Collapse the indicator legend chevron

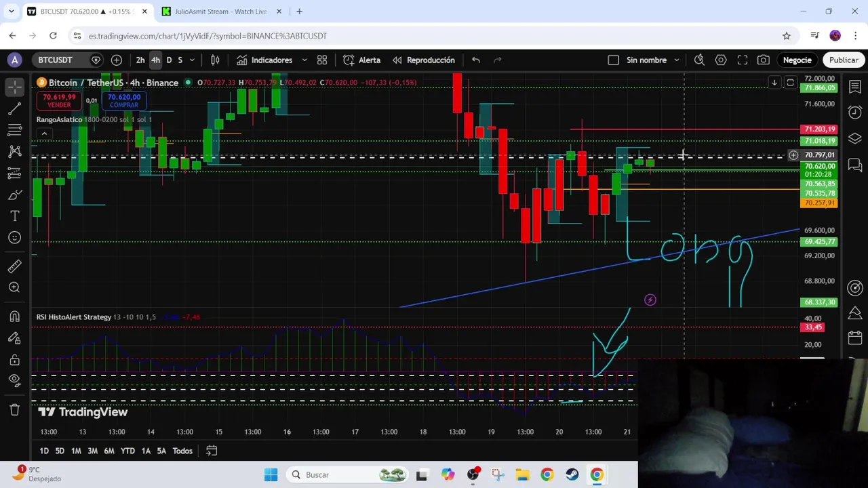pos(44,134)
